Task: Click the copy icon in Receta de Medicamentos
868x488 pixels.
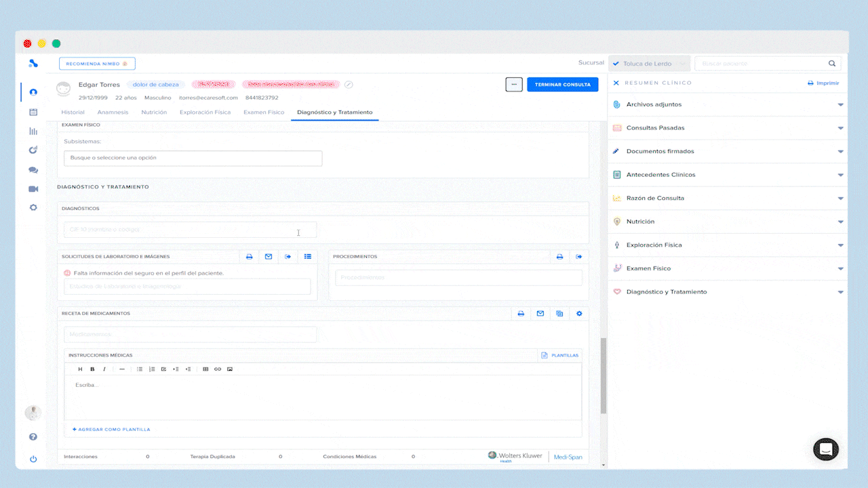Action: (559, 314)
